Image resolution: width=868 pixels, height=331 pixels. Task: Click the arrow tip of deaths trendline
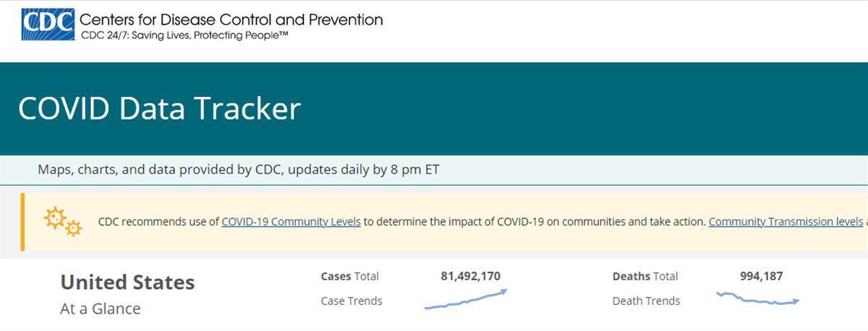(796, 301)
